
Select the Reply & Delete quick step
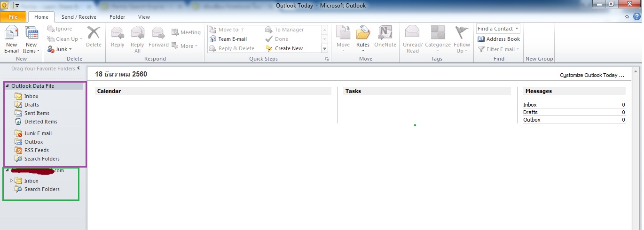tap(231, 48)
